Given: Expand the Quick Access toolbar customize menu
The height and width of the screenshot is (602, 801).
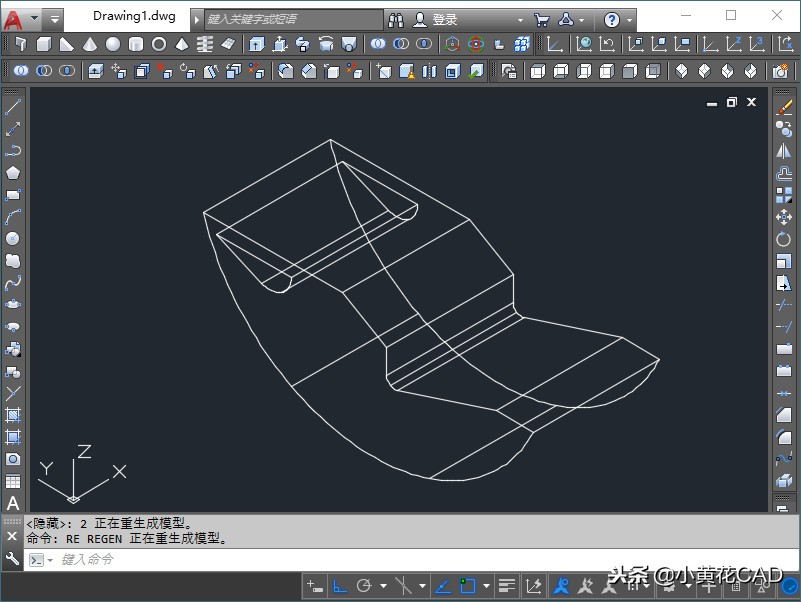Looking at the screenshot, I should point(54,19).
